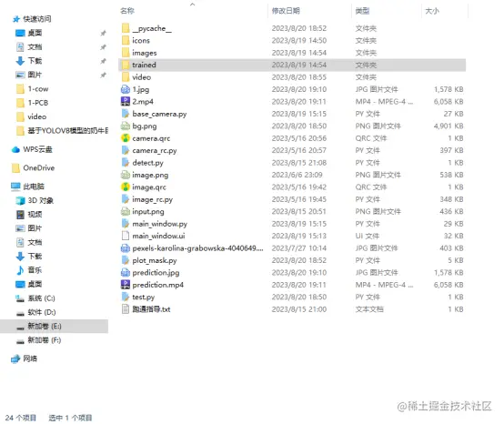
Task: Select image_rc.py file icon
Action: pos(126,199)
